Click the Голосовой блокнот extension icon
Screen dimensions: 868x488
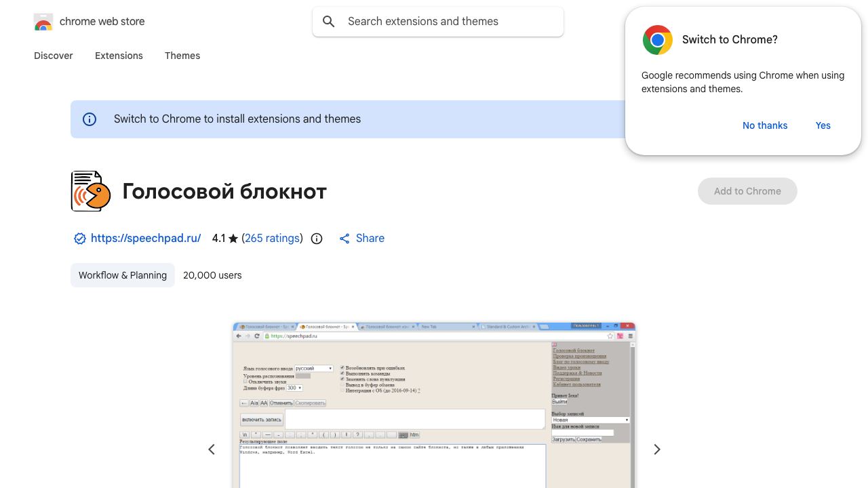(x=91, y=191)
